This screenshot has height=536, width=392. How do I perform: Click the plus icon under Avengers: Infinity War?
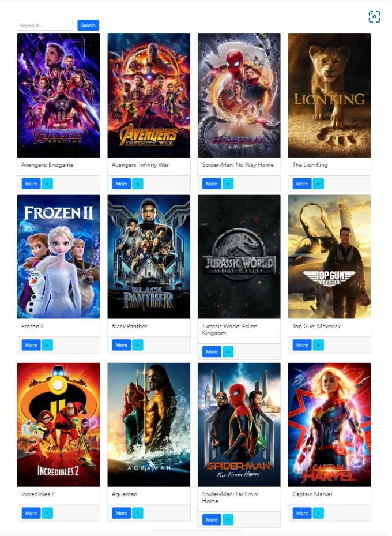point(138,183)
